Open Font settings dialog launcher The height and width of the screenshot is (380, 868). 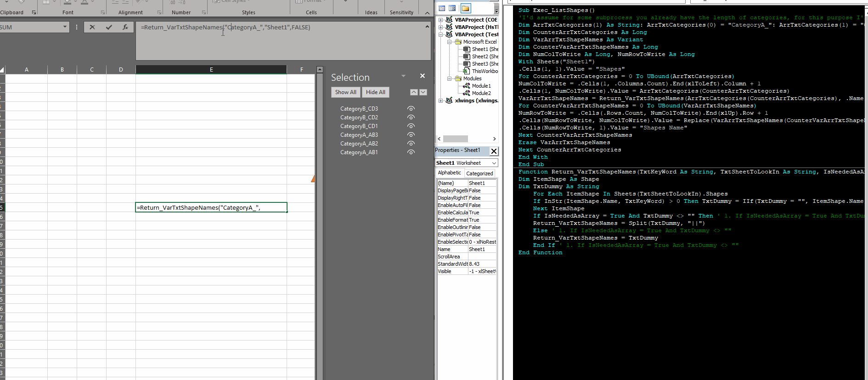(x=102, y=12)
